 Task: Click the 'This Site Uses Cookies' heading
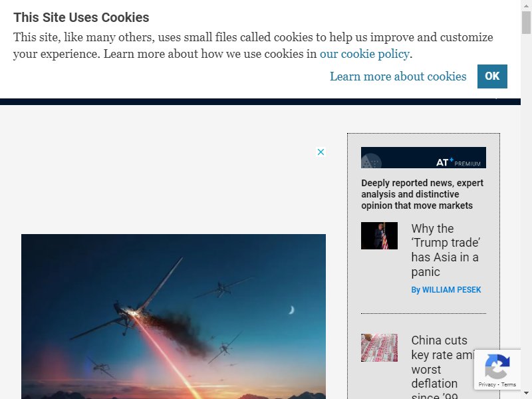click(x=81, y=17)
